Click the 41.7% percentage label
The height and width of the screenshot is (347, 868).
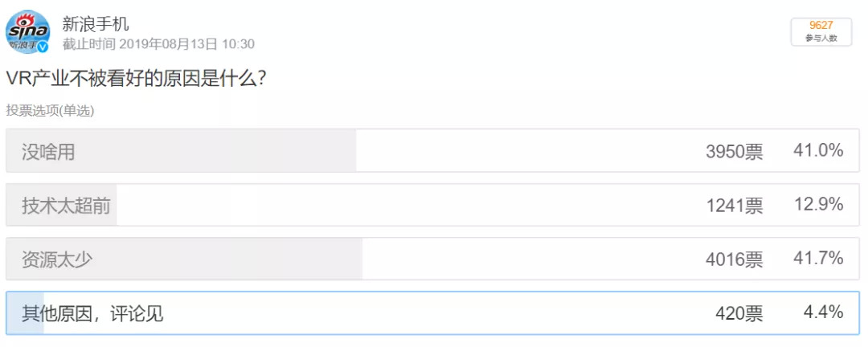(x=819, y=258)
